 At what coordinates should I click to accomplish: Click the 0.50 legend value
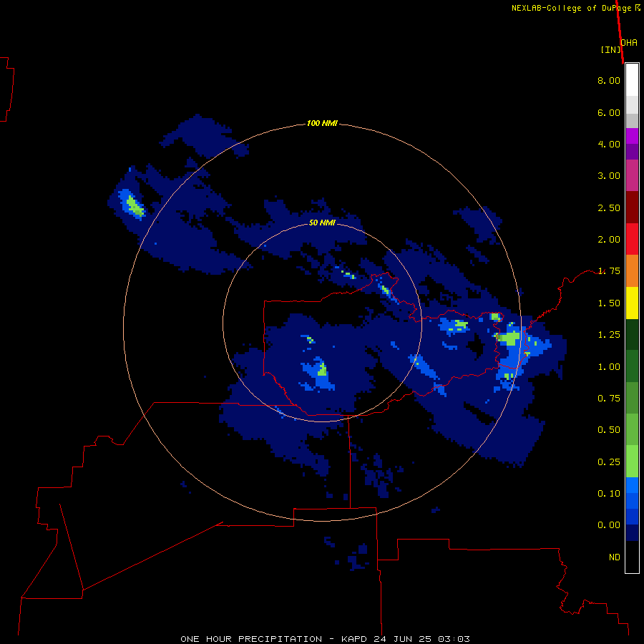(609, 430)
